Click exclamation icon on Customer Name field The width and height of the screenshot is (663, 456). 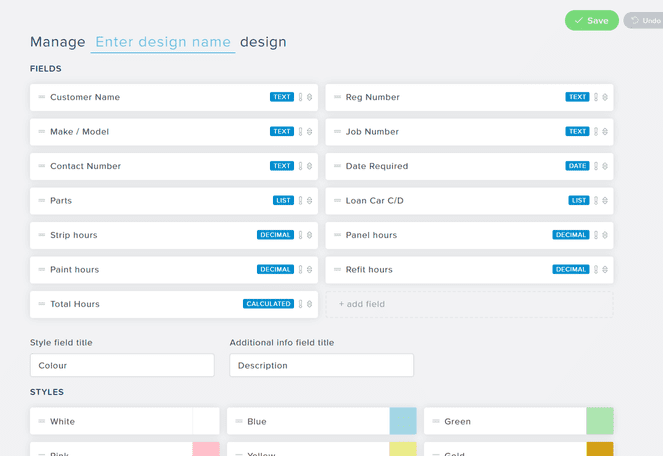(x=300, y=98)
